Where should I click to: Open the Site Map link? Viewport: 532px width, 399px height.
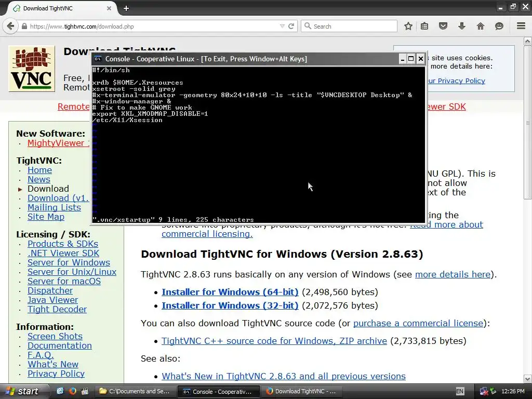(46, 217)
